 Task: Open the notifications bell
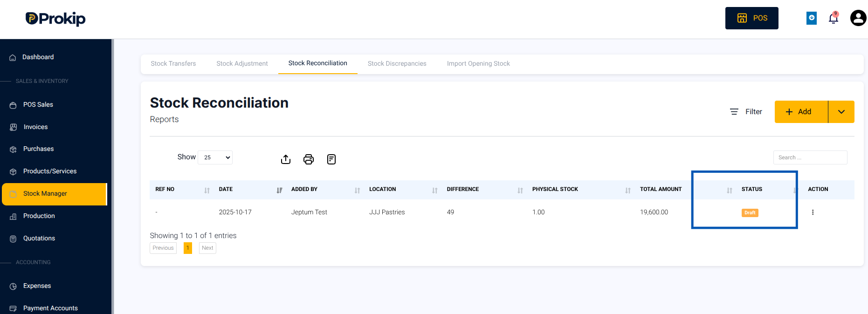[x=834, y=18]
